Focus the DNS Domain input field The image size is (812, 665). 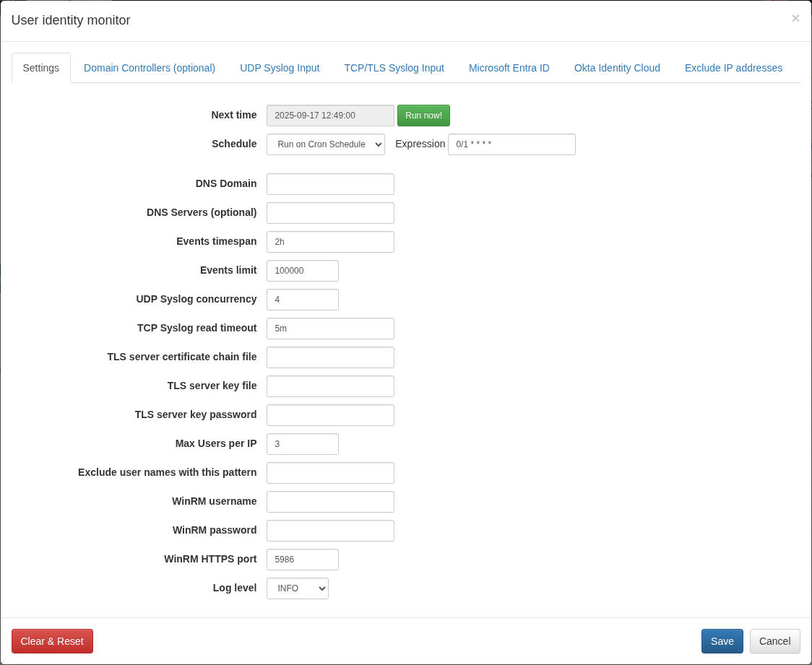pyautogui.click(x=330, y=184)
